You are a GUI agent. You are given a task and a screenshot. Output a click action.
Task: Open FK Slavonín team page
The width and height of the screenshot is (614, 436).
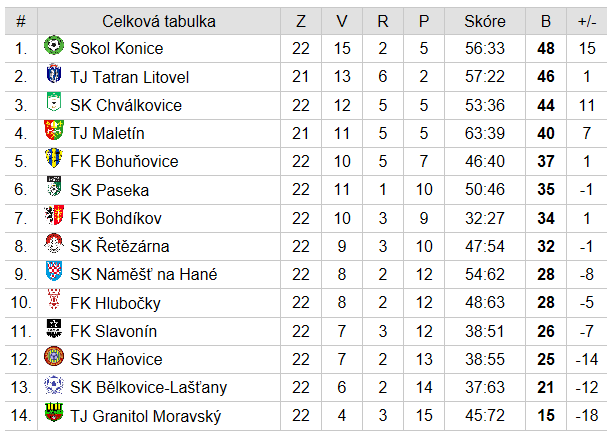pyautogui.click(x=114, y=331)
